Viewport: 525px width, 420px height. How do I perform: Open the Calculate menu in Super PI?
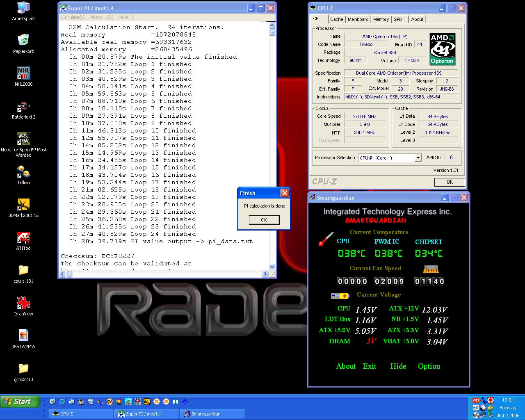click(73, 17)
